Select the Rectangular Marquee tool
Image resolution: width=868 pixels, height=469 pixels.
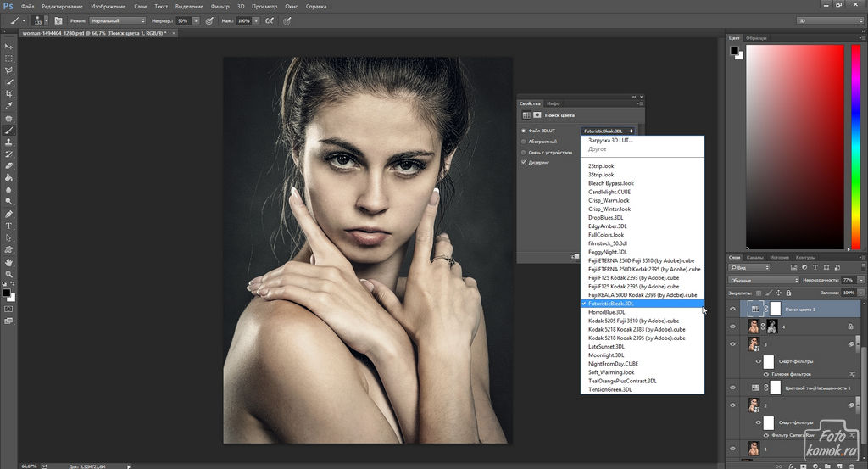[x=8, y=59]
